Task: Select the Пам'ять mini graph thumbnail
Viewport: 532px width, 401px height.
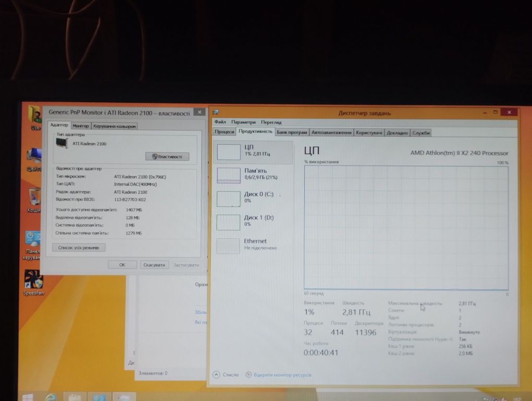Action: click(x=228, y=175)
